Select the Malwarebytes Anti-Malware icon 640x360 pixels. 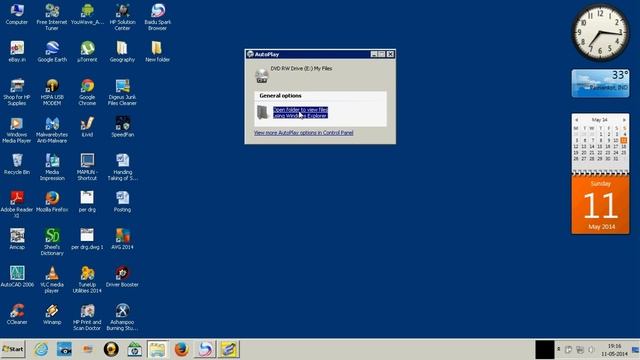(x=52, y=129)
